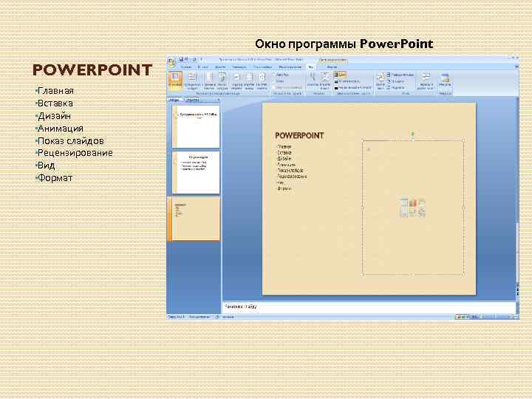Select the Grayscale mode option
Screen dimensions: 532x399
pyautogui.click(x=347, y=81)
